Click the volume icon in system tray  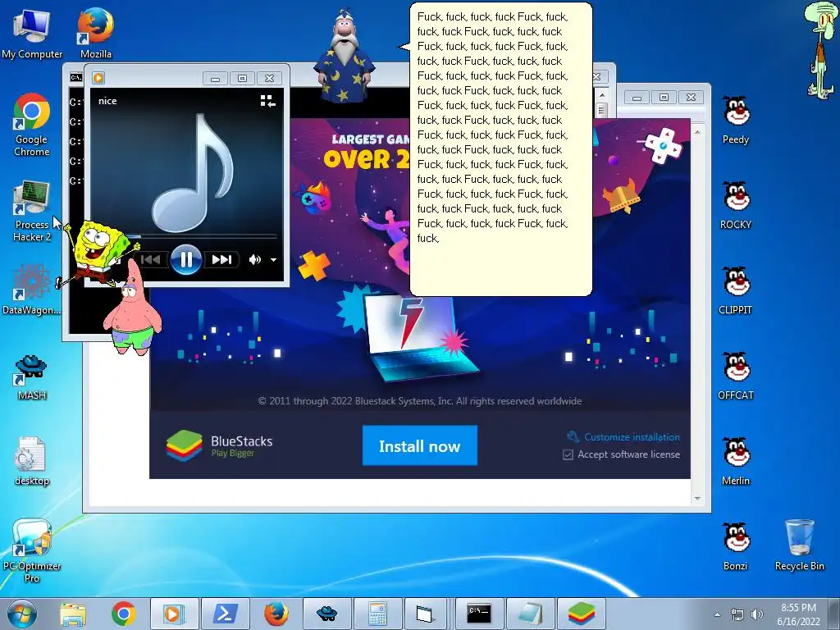tap(757, 614)
